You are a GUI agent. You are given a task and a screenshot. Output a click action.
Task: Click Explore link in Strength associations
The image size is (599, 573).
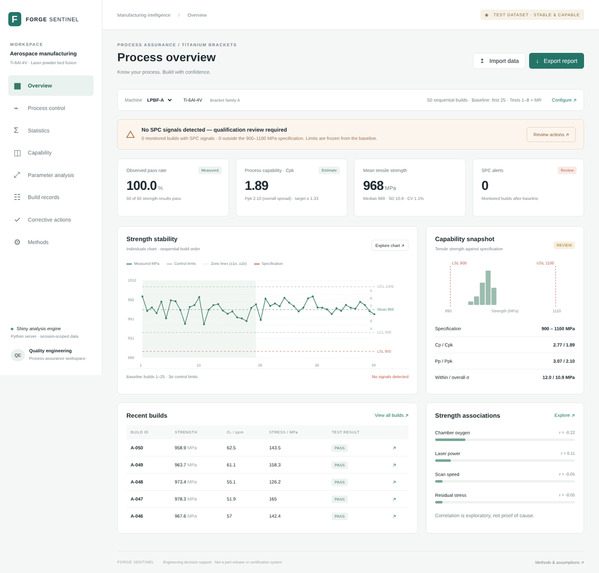point(564,415)
